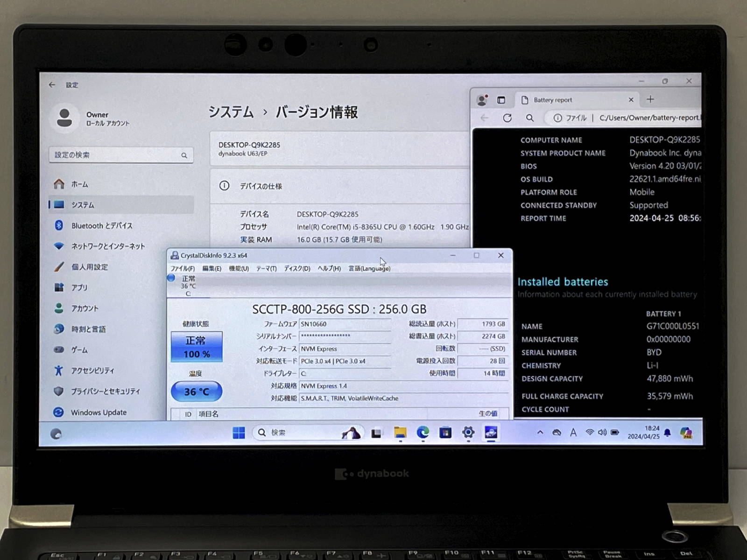
Task: Click firmware value SN10660
Action: click(345, 324)
